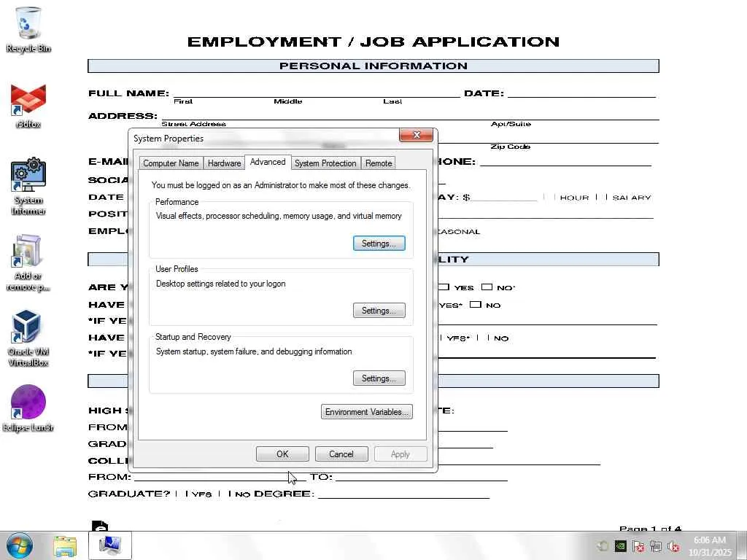Open User Profiles Settings
747x560 pixels.
click(x=379, y=311)
